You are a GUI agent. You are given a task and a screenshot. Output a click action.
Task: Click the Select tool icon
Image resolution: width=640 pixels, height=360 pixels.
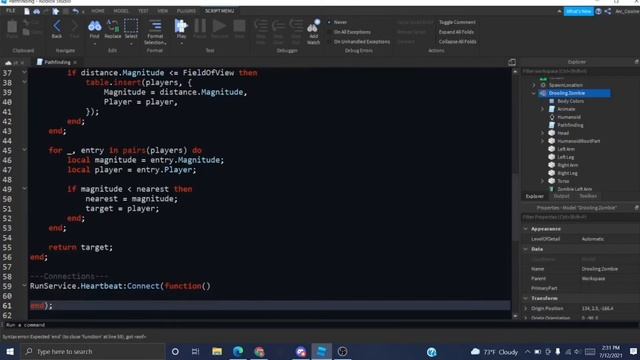[131, 26]
